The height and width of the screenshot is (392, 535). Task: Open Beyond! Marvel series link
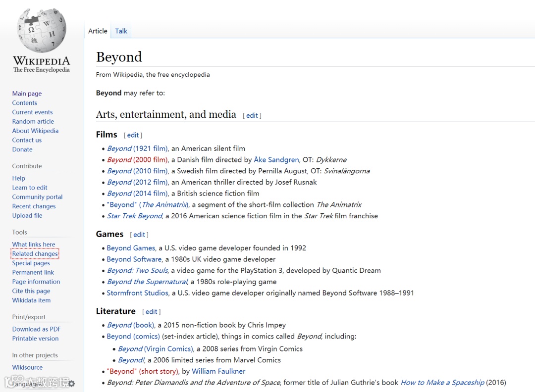coord(131,360)
